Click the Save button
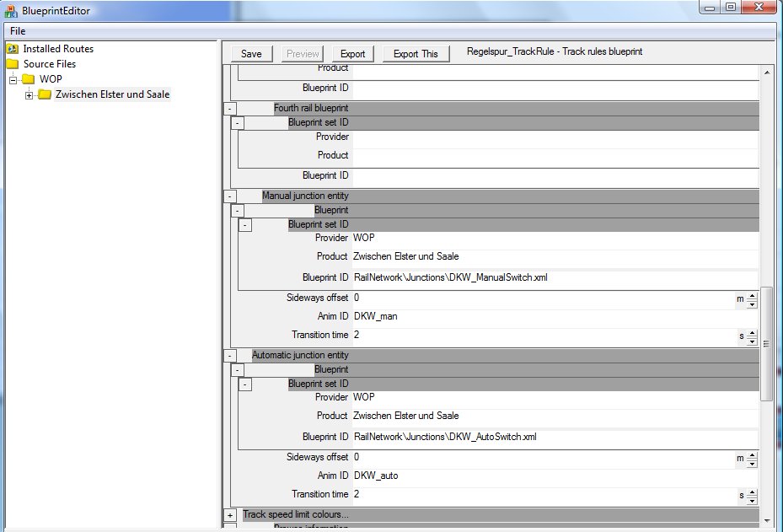783x532 pixels. point(251,54)
